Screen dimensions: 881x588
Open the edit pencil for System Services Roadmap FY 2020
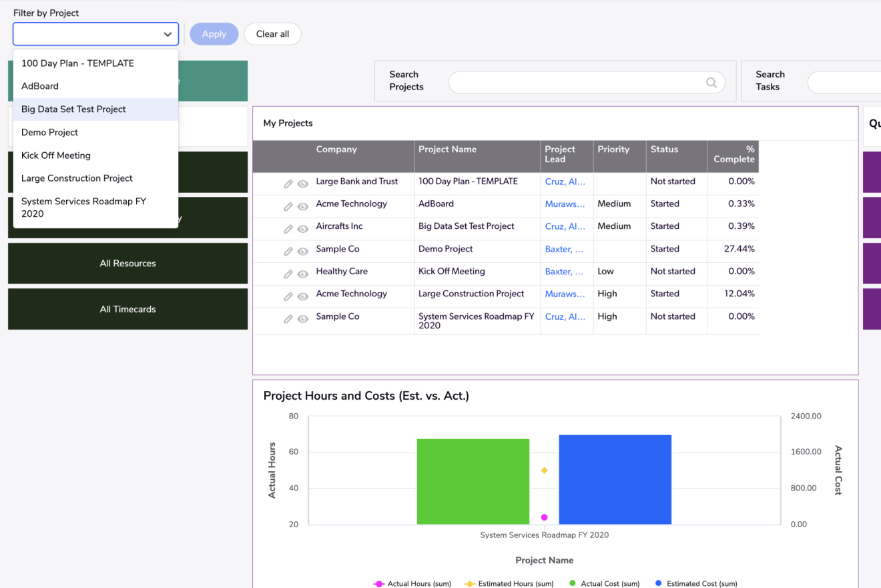coord(288,316)
